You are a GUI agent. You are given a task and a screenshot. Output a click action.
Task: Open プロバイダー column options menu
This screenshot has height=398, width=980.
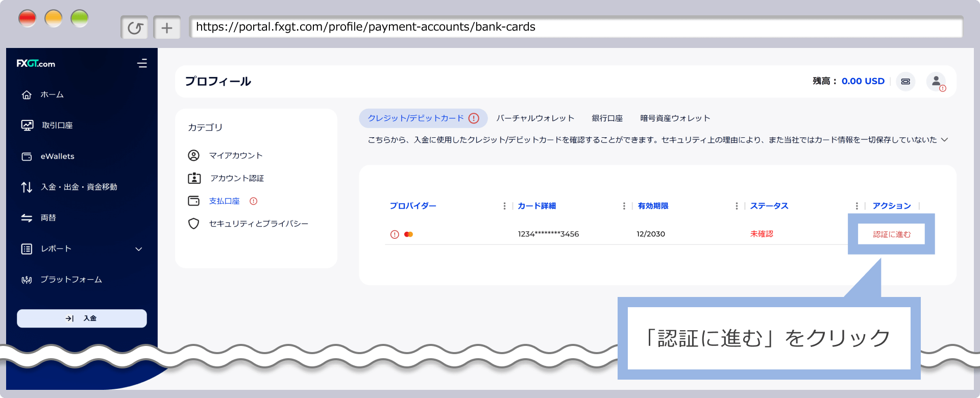(505, 206)
